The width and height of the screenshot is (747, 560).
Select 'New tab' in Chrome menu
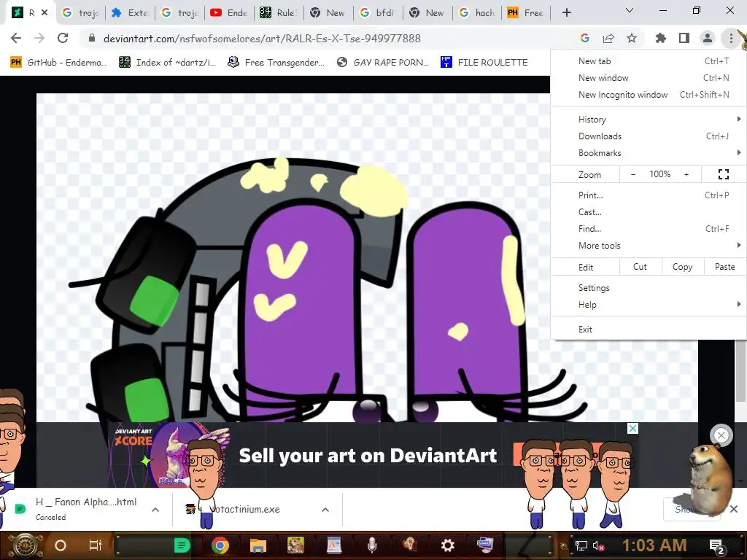click(649, 61)
